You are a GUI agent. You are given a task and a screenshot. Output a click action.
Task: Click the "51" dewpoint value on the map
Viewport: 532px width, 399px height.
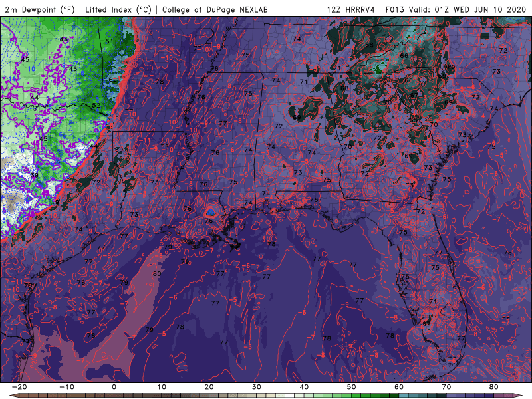coord(109,41)
